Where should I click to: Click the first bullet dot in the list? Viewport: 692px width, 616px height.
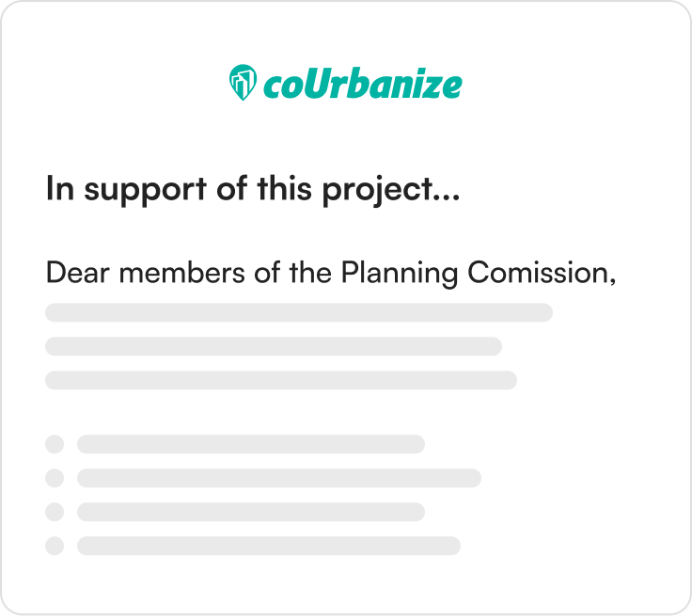[x=55, y=444]
